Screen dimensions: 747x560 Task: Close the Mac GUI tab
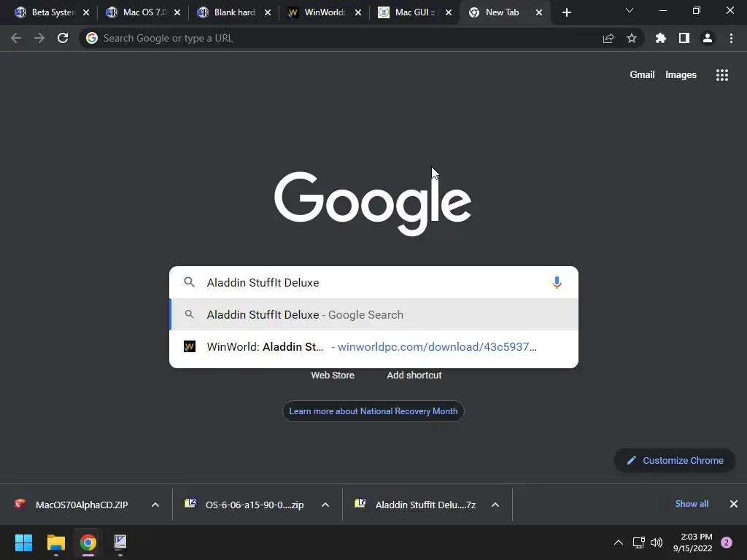click(x=449, y=12)
